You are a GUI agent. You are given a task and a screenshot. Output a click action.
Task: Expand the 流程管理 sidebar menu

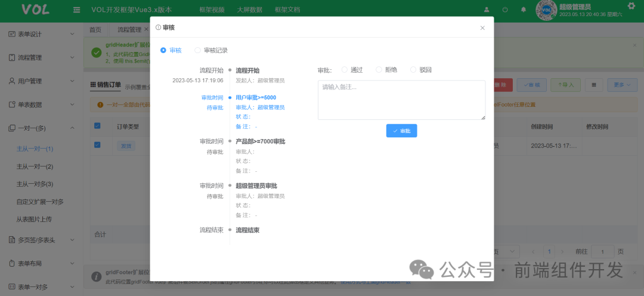coord(72,57)
